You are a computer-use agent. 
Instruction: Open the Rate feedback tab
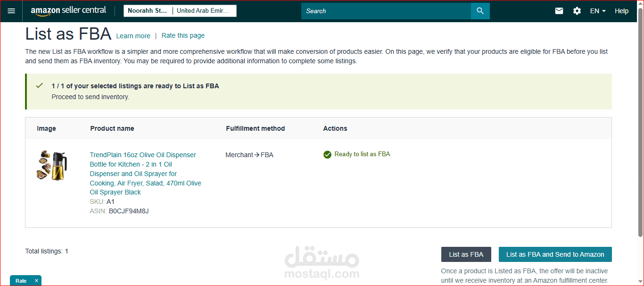pyautogui.click(x=21, y=281)
